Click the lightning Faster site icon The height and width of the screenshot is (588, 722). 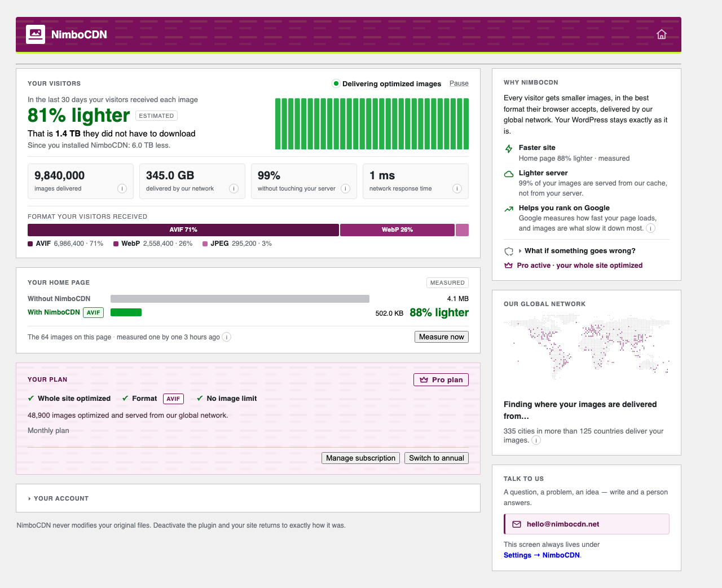[x=509, y=148]
